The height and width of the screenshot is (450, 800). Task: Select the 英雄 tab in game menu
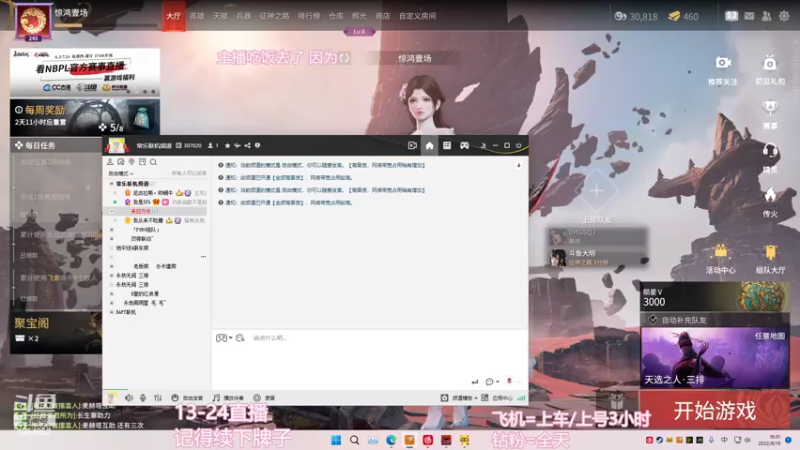pyautogui.click(x=197, y=16)
